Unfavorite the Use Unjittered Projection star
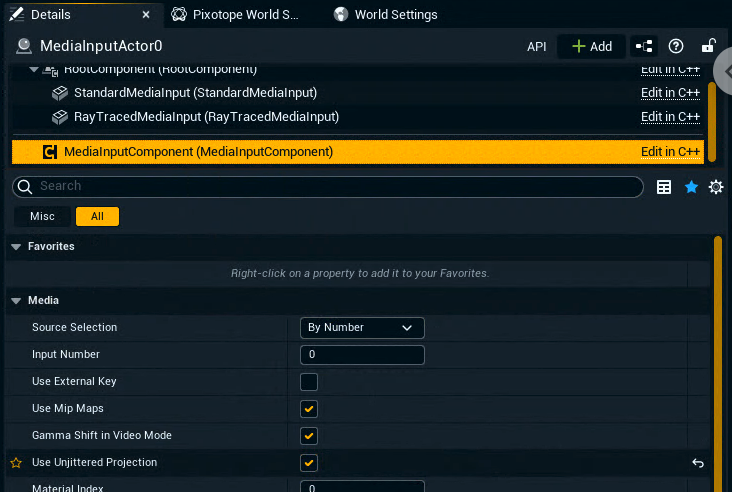 coord(15,463)
